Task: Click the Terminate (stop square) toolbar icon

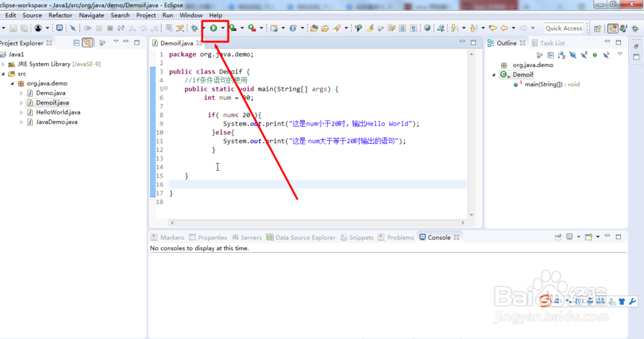Action: click(x=110, y=28)
